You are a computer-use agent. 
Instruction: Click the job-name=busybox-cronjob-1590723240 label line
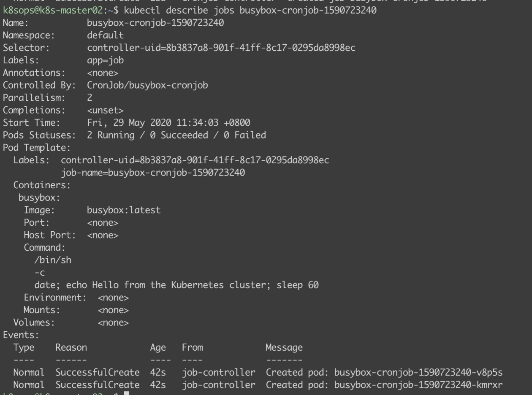pos(153,173)
